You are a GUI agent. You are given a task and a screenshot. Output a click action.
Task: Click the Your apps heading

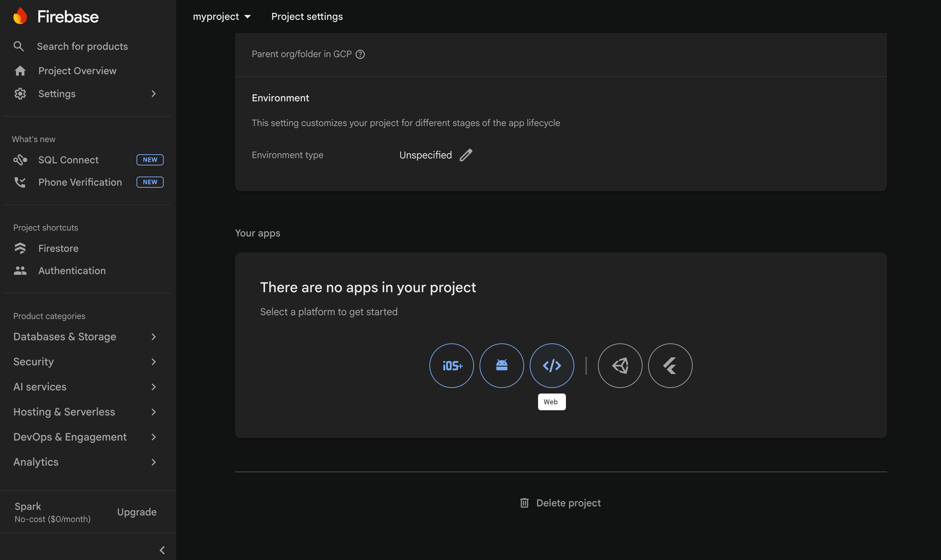pos(258,233)
